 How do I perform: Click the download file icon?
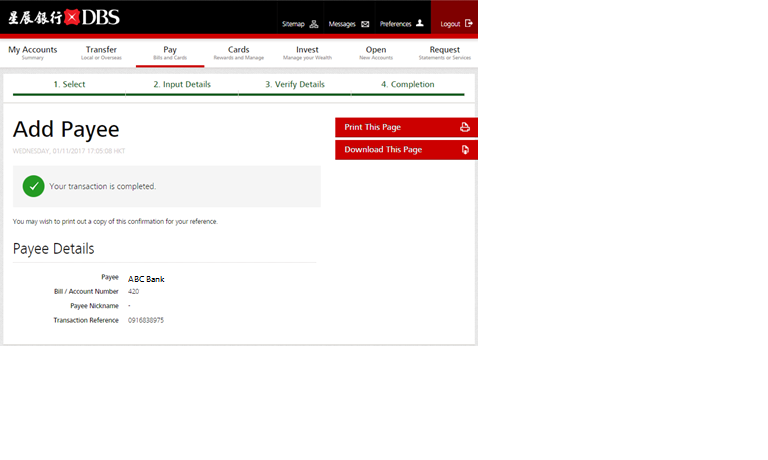pyautogui.click(x=464, y=150)
